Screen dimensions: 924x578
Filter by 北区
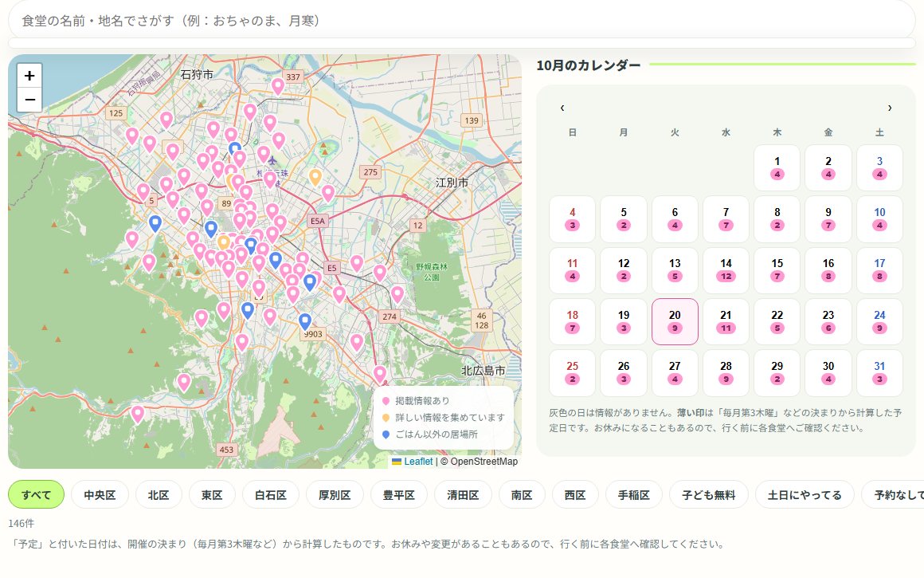click(x=159, y=495)
